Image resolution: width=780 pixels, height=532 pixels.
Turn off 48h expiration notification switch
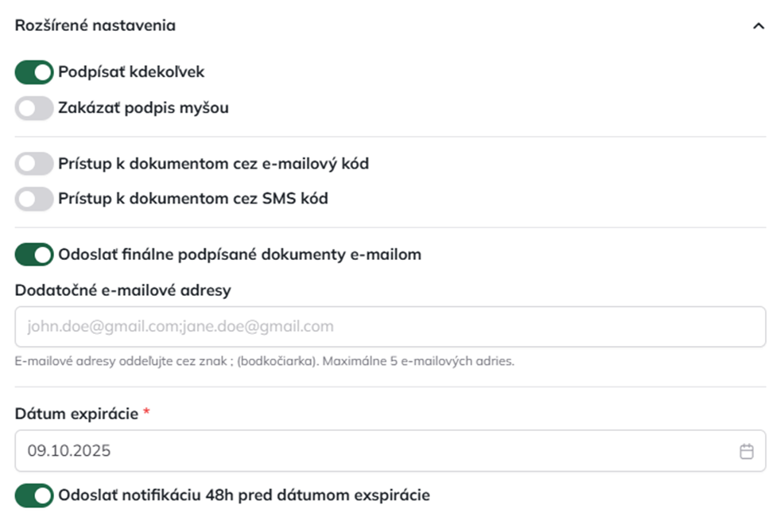[x=34, y=495]
